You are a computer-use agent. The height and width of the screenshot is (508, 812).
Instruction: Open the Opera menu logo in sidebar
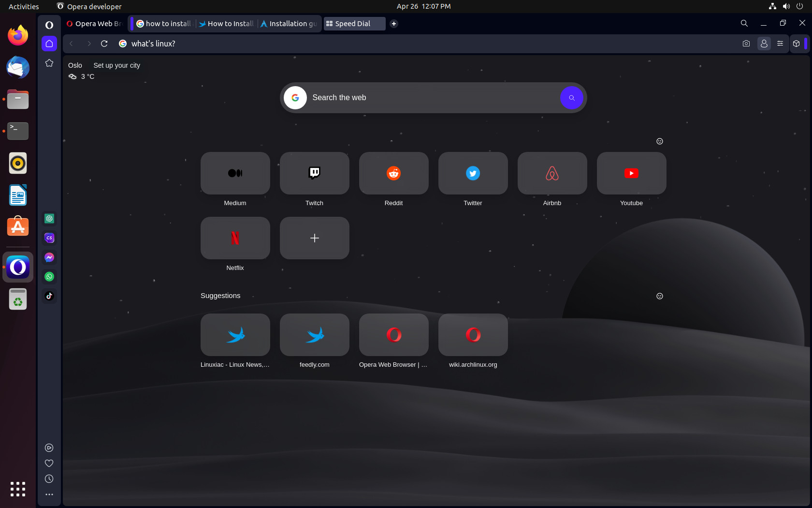pyautogui.click(x=49, y=25)
